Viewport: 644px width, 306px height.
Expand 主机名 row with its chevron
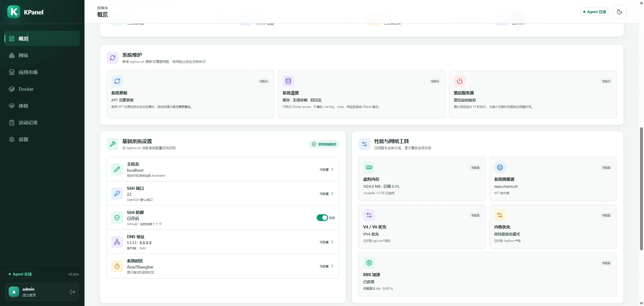coord(332,169)
